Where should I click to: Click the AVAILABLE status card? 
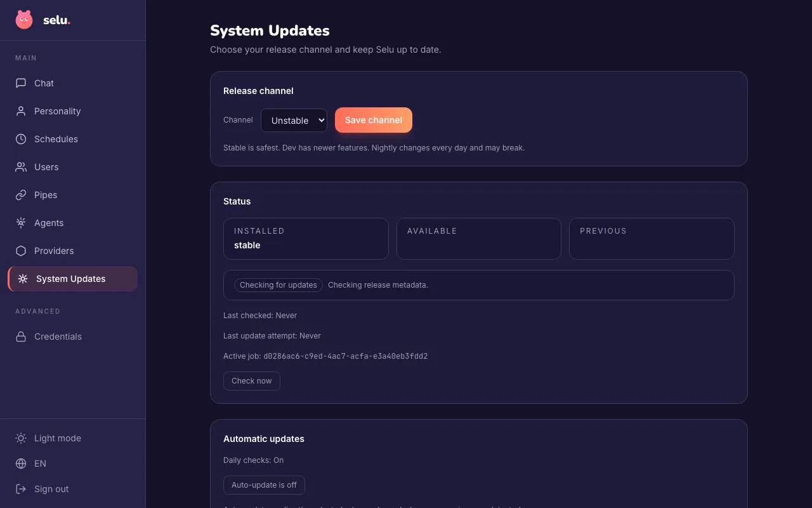click(479, 239)
